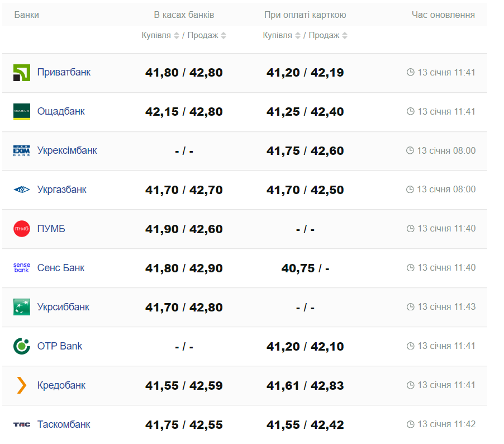The width and height of the screenshot is (504, 444).
Task: Click the Укрексімбанк EXIM logo icon
Action: [x=22, y=151]
